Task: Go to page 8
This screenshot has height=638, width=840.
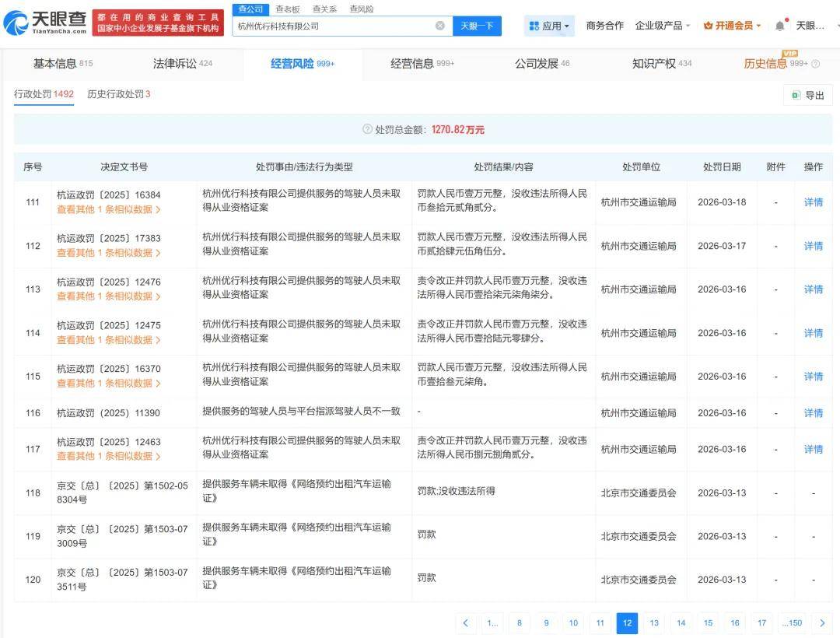Action: tap(519, 622)
